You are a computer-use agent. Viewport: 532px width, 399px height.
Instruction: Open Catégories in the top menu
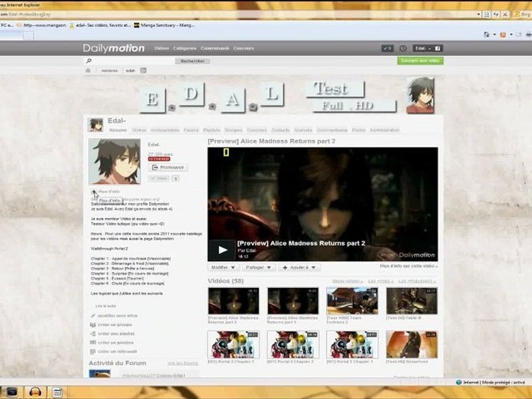[x=185, y=49]
